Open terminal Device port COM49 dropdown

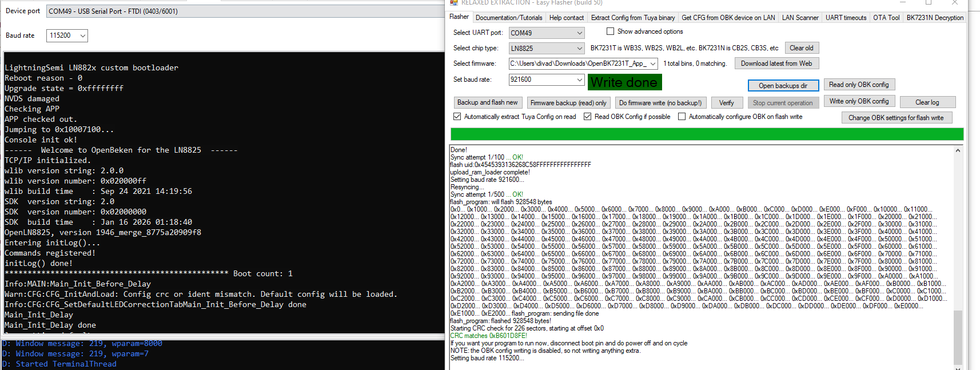tap(245, 11)
